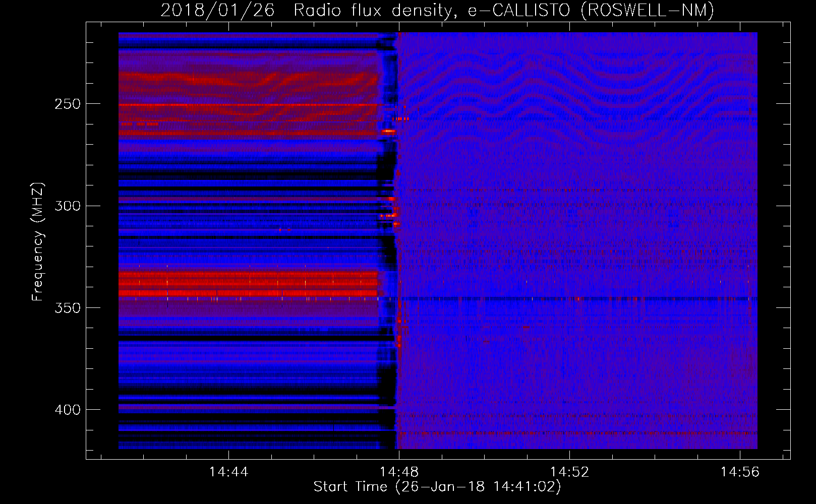
Task: Click the 14:52 time tick label
Action: 570,472
